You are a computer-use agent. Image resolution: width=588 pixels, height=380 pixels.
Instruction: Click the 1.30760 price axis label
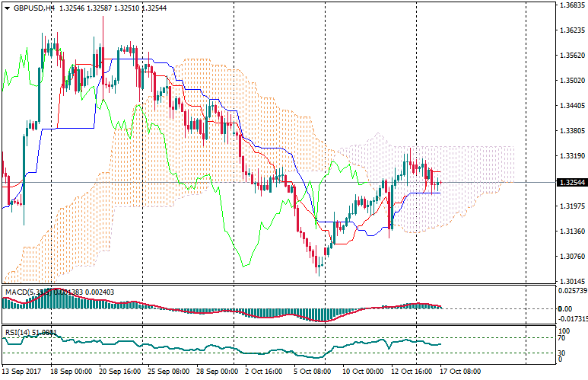tap(571, 257)
